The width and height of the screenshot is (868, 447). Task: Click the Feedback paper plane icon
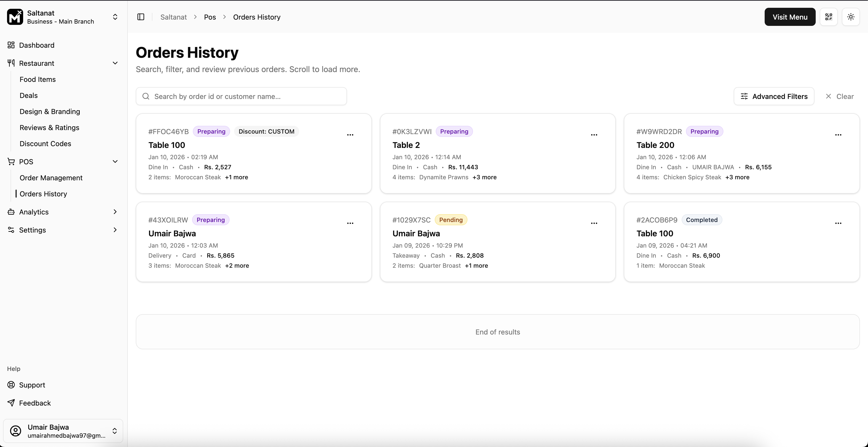(x=11, y=403)
